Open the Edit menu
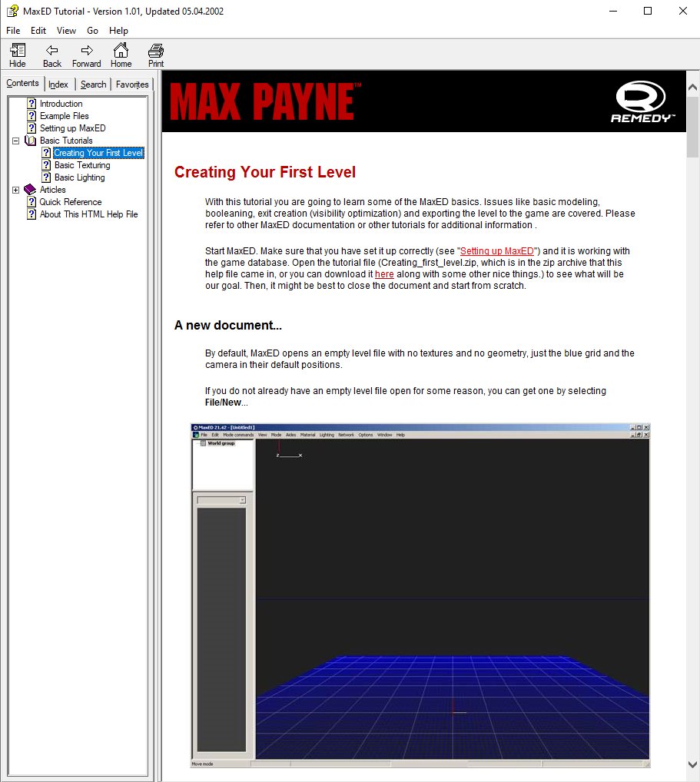 click(x=38, y=31)
